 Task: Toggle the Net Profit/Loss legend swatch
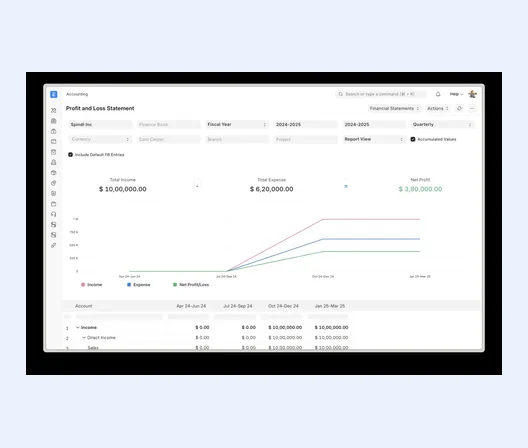[175, 285]
